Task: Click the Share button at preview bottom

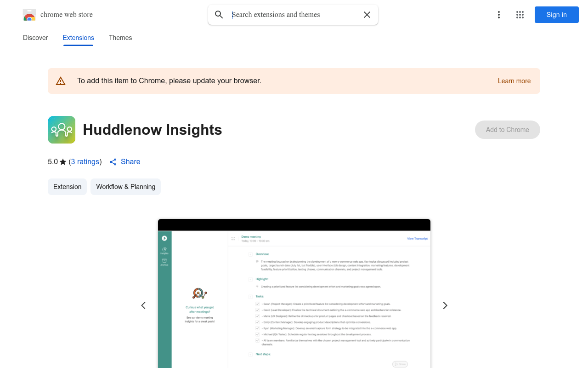Action: click(400, 364)
